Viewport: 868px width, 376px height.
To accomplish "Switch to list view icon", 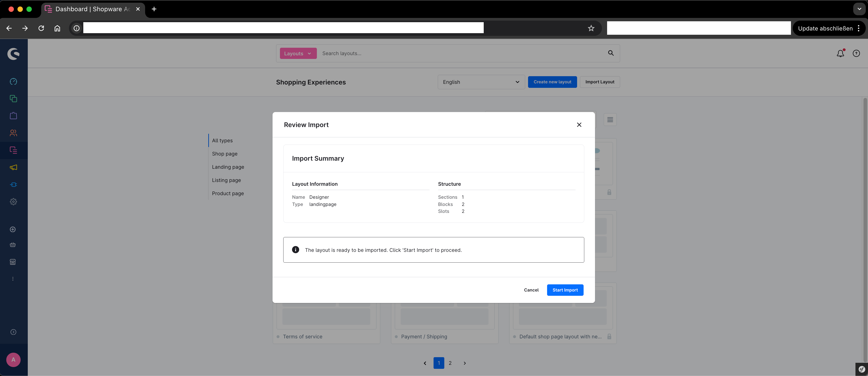I will [x=610, y=120].
